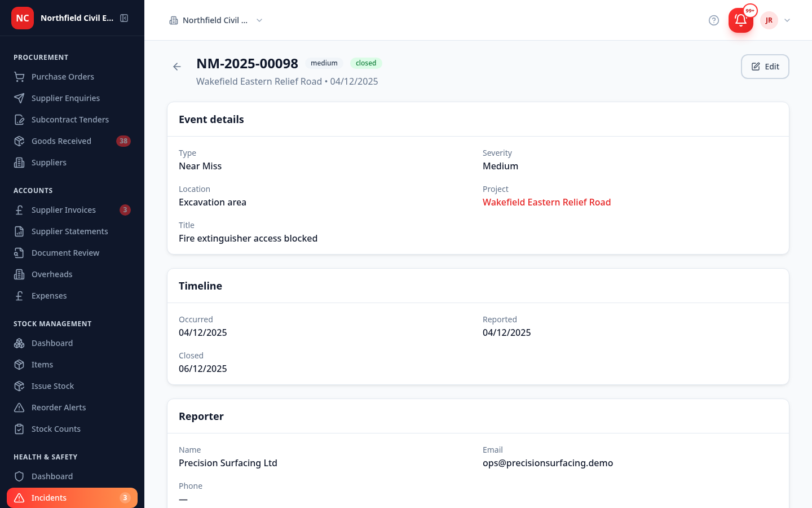
Task: Click the Purchase Orders cart icon
Action: pos(19,77)
